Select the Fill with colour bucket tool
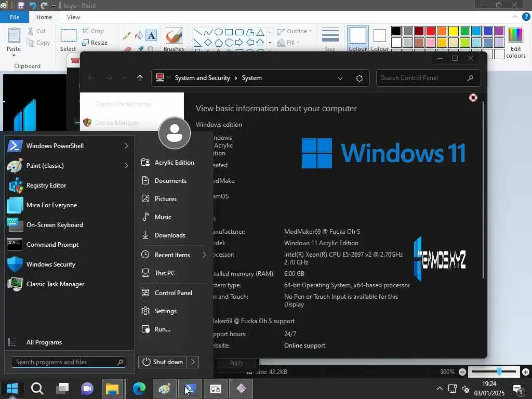Screen dimensions: 532x399 click(139, 35)
